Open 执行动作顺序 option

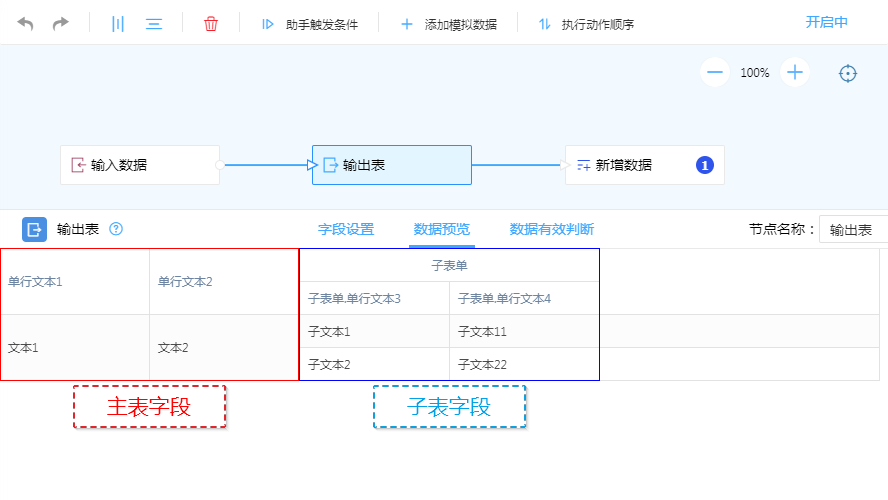586,24
